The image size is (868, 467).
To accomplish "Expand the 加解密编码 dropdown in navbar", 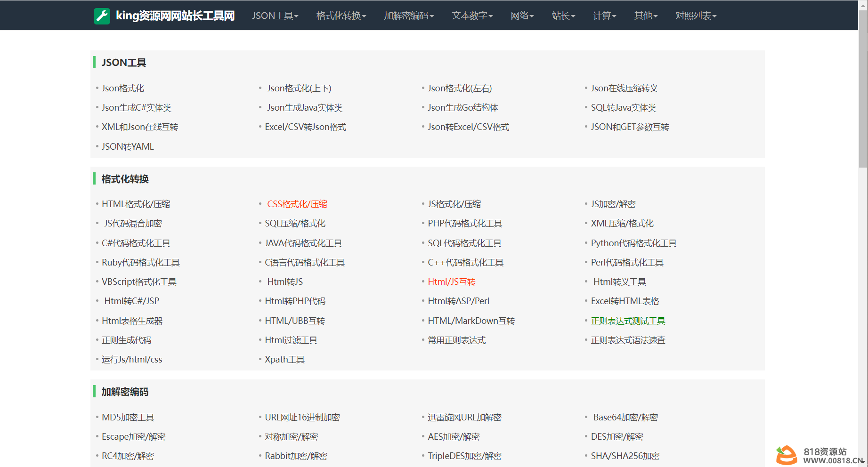I will tap(409, 16).
